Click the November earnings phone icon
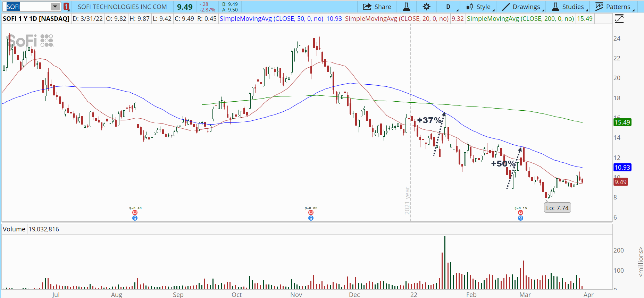Image resolution: width=644 pixels, height=298 pixels. (x=311, y=213)
